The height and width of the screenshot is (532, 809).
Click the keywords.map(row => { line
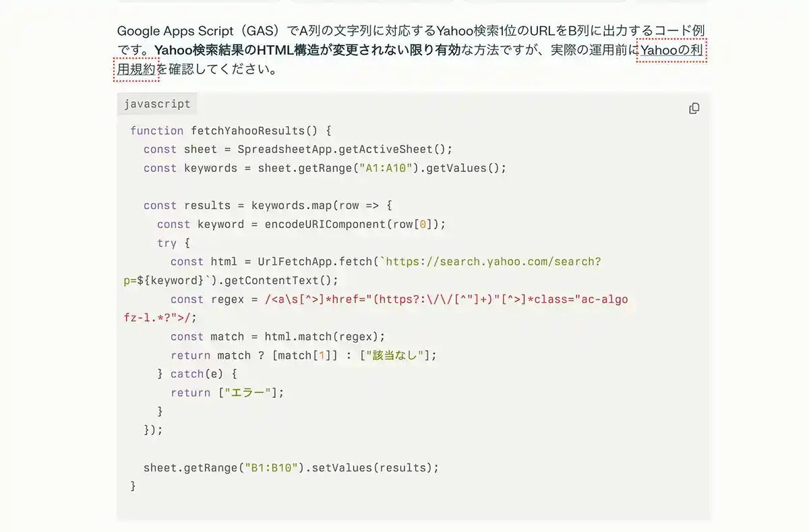coord(268,206)
